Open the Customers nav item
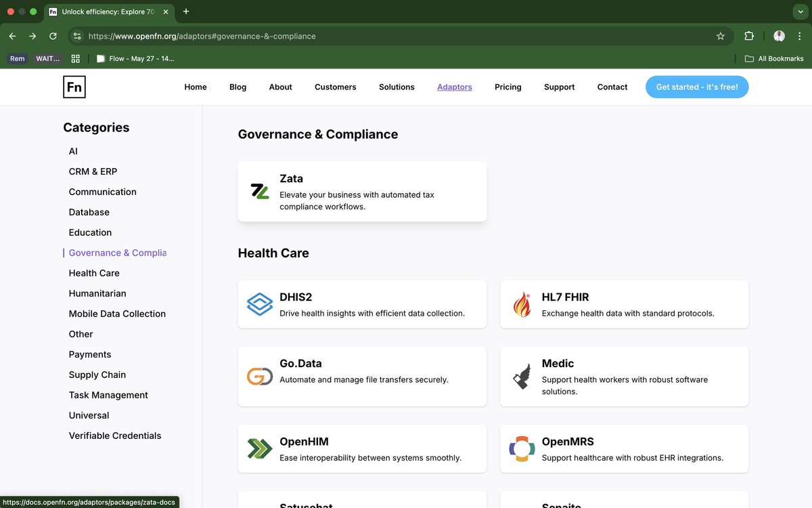 pyautogui.click(x=335, y=87)
